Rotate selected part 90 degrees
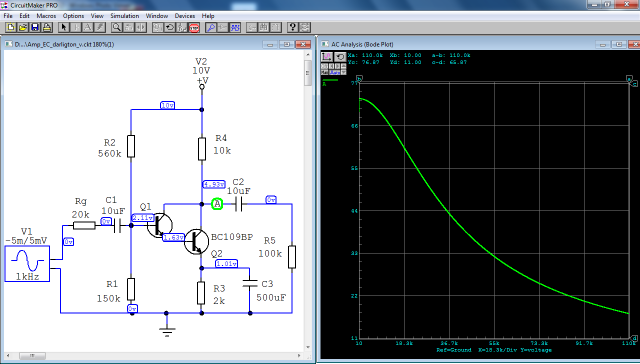The width and height of the screenshot is (640, 364). click(128, 27)
